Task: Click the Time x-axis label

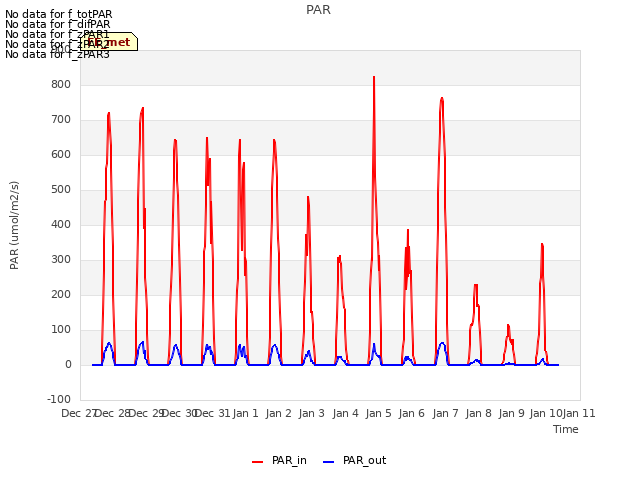Action: 565,429
